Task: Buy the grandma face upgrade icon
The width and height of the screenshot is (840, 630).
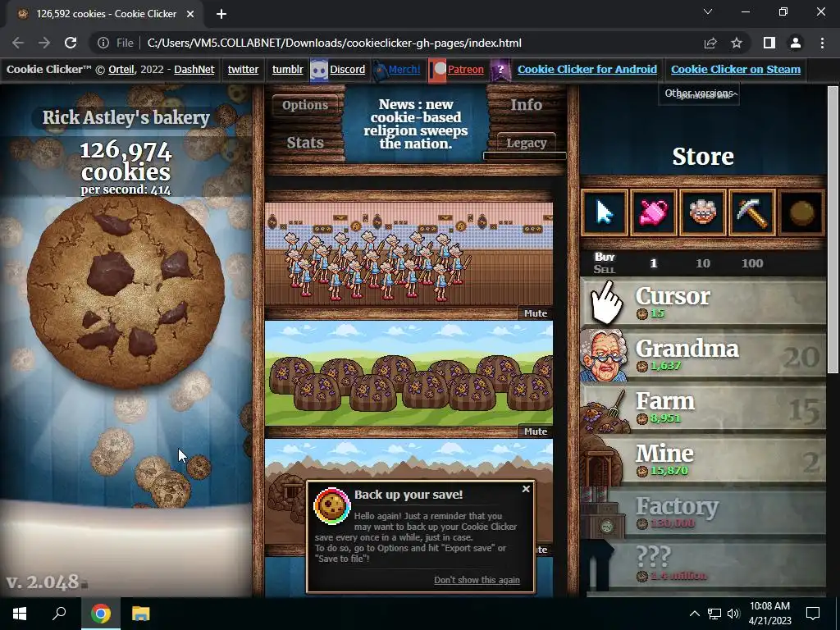Action: [703, 212]
